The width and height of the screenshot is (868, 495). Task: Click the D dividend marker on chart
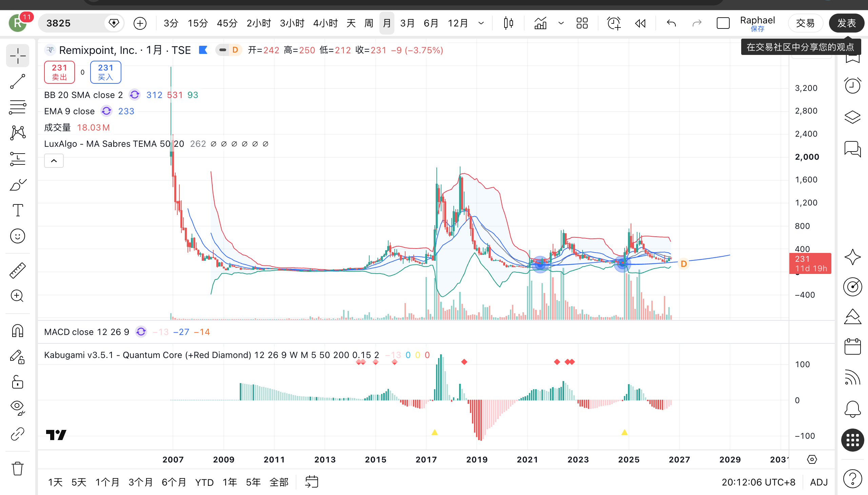[x=684, y=264]
